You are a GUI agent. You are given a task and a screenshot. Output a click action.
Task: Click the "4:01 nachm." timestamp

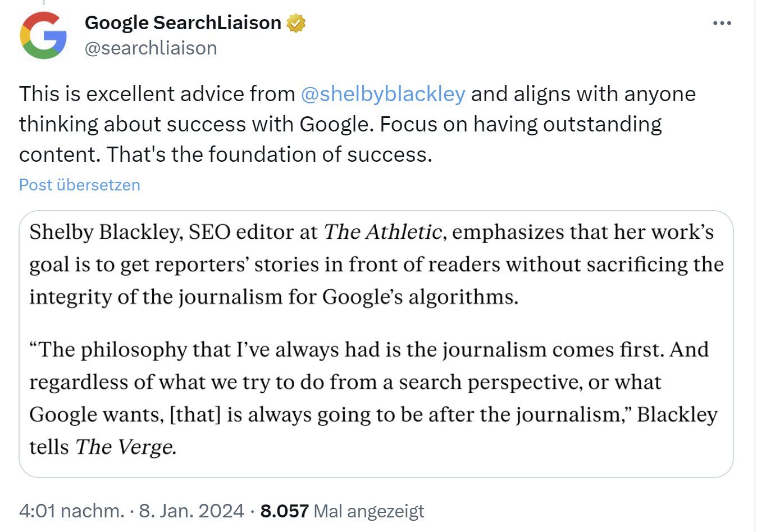click(x=71, y=511)
